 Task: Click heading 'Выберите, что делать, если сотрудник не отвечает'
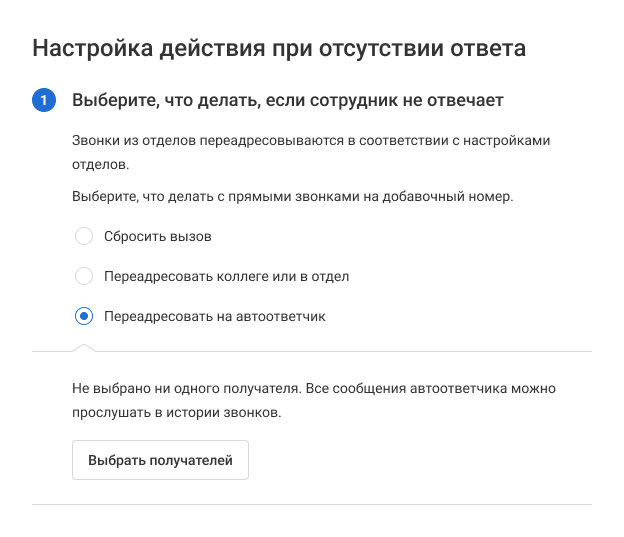pos(288,100)
